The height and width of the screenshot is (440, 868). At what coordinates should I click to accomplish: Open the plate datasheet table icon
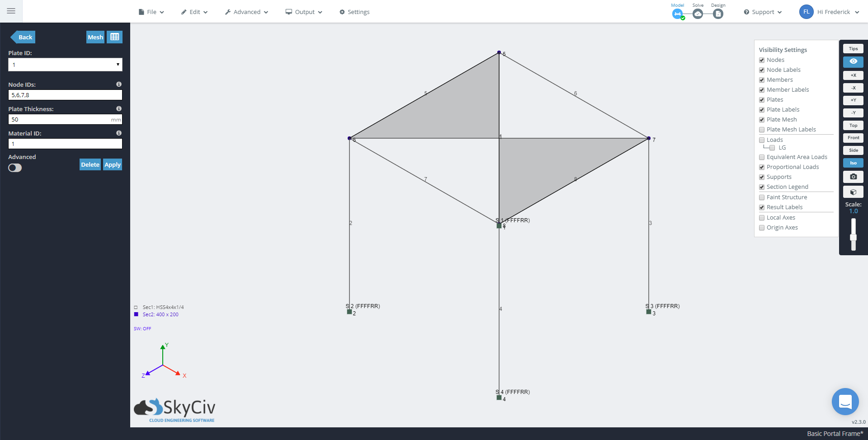coord(115,37)
